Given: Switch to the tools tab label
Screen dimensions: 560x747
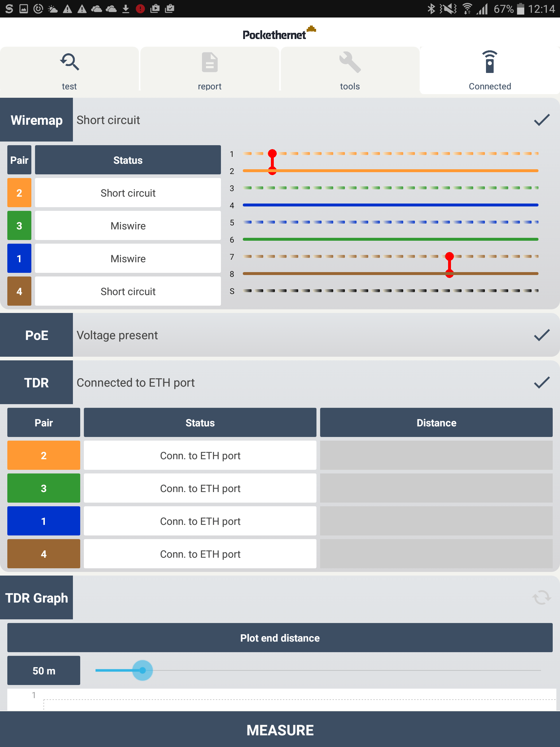Looking at the screenshot, I should (x=350, y=86).
